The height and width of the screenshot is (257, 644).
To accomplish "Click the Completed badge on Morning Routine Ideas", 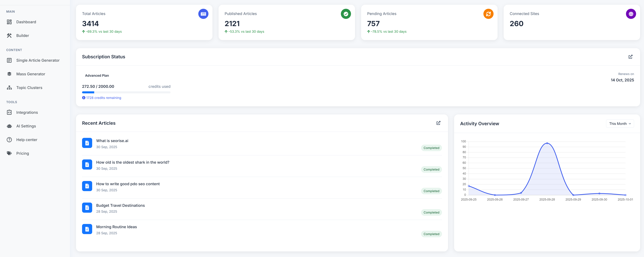I will point(431,234).
